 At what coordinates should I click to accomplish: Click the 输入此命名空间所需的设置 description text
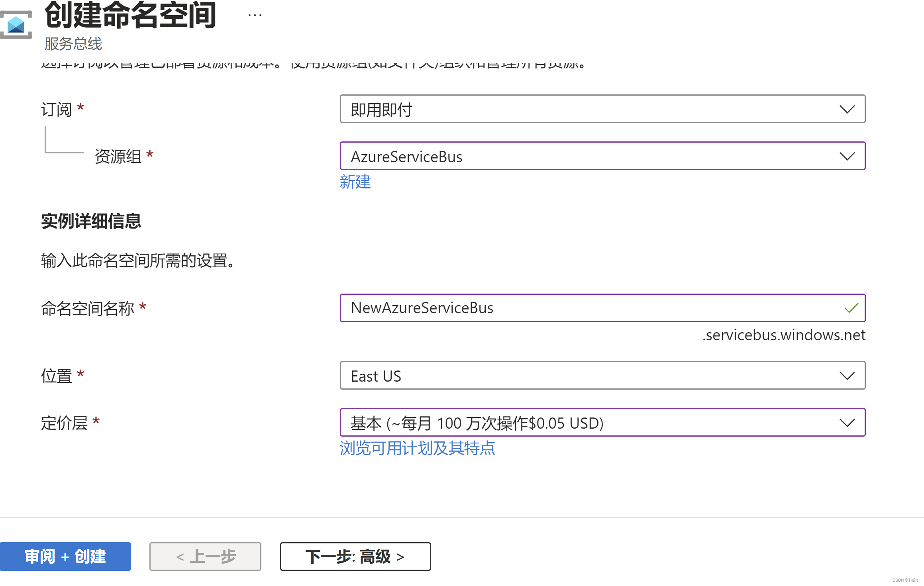pos(138,261)
